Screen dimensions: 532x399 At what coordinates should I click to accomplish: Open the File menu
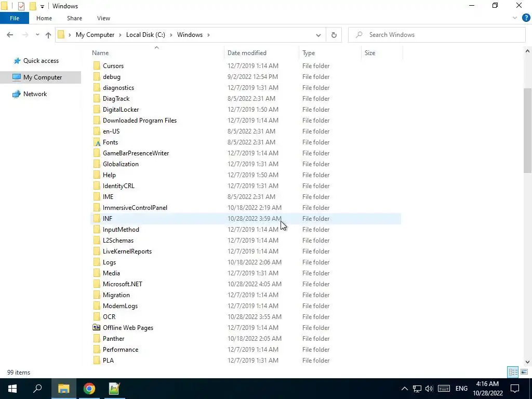coord(15,18)
